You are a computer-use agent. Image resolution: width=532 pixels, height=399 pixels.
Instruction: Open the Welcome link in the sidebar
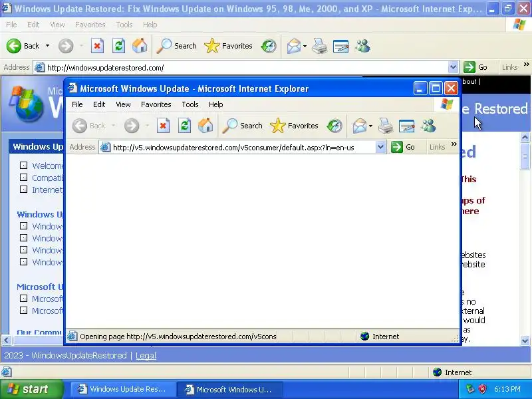coord(47,166)
